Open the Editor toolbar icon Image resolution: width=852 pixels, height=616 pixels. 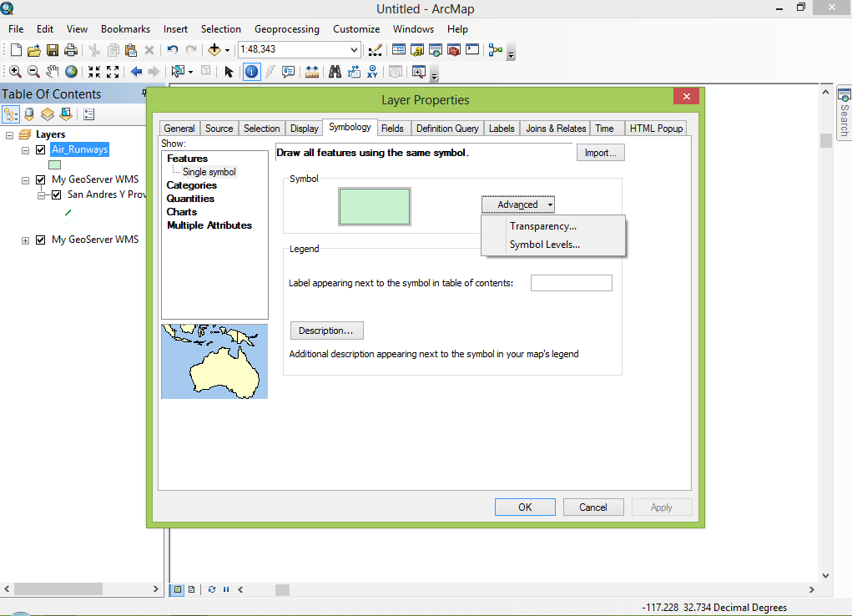[x=375, y=50]
